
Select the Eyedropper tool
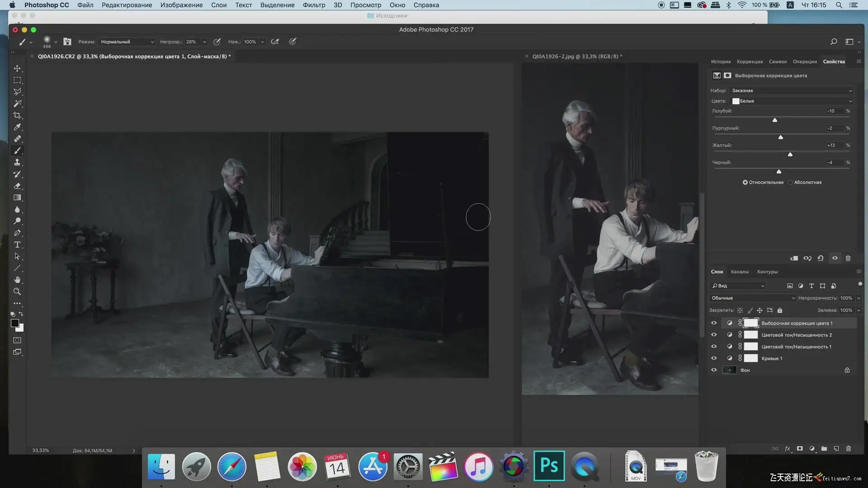(17, 127)
